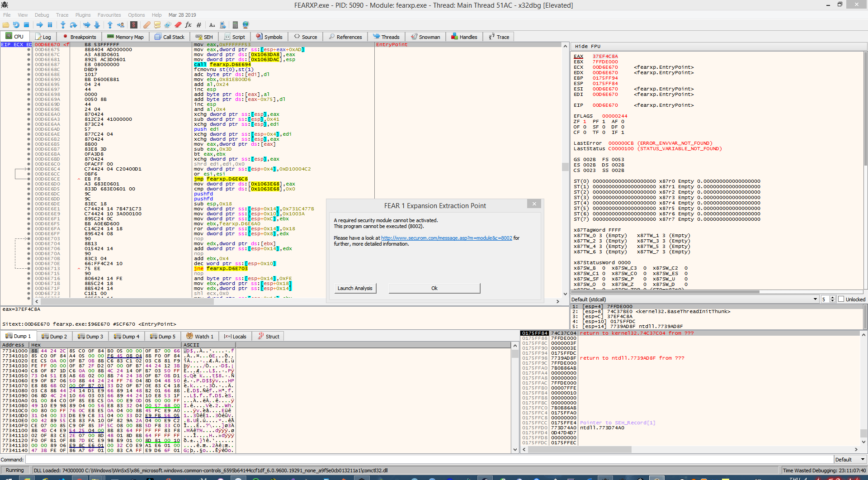Screen dimensions: 868x480
Task: Select the jne fearxp.D6E703 instruction
Action: [221, 269]
